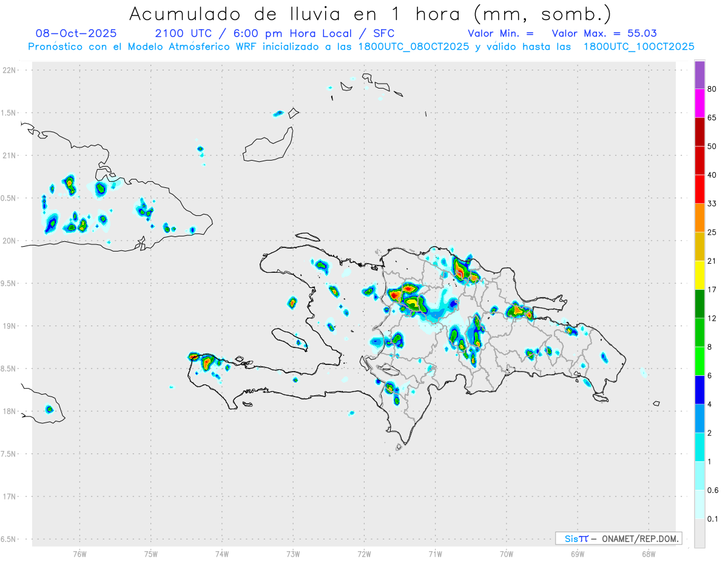Viewport: 728px width, 562px height.
Task: Pick the orange swatch between 25 and 33
Action: pos(699,218)
